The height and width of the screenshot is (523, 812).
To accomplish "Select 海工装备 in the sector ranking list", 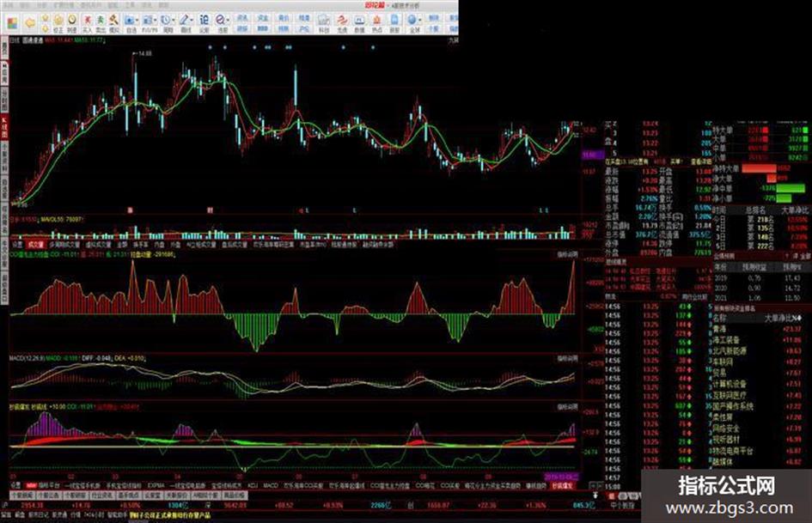I will click(x=726, y=340).
